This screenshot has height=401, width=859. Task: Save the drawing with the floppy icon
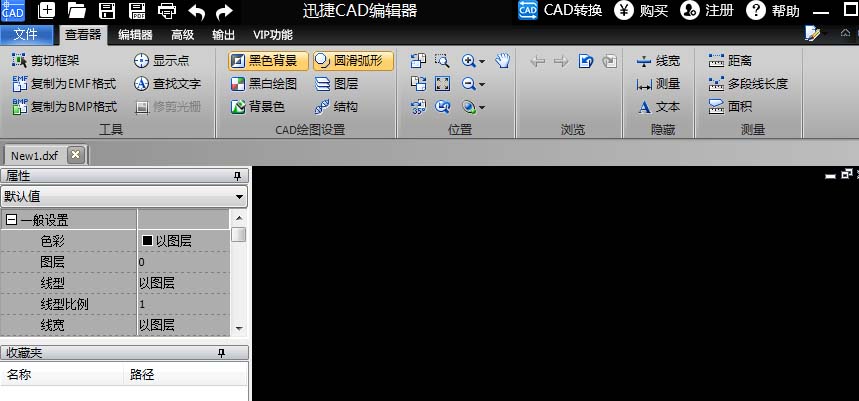pos(106,10)
